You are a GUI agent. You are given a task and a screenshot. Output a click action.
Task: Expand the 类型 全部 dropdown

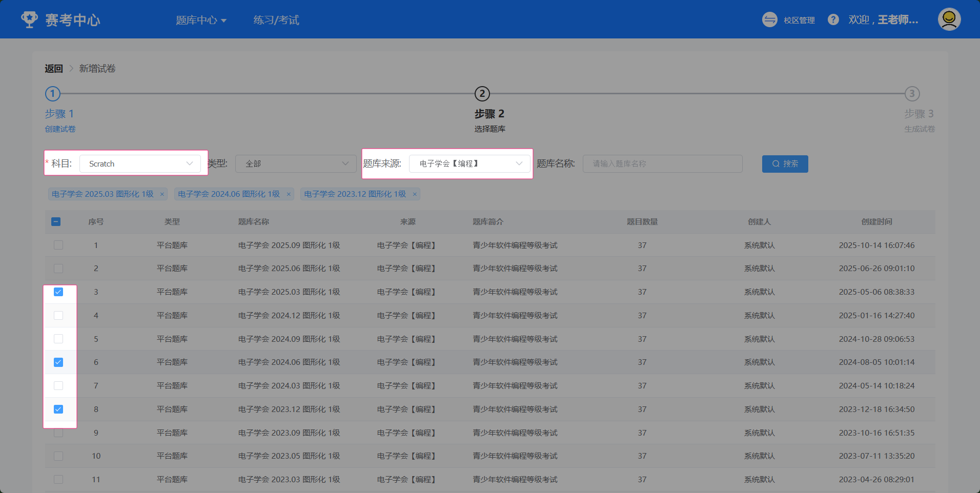tap(296, 164)
